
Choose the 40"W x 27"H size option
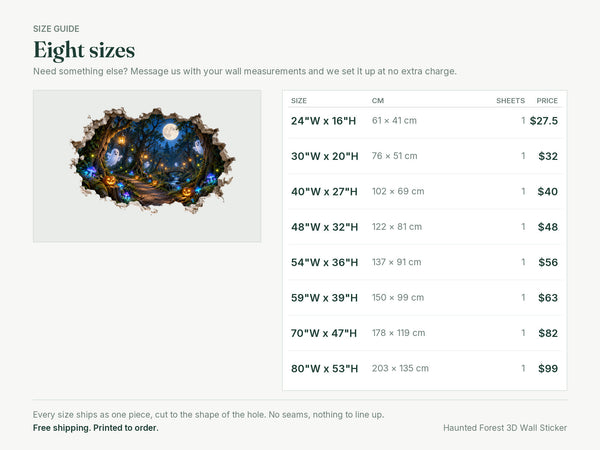pyautogui.click(x=425, y=191)
